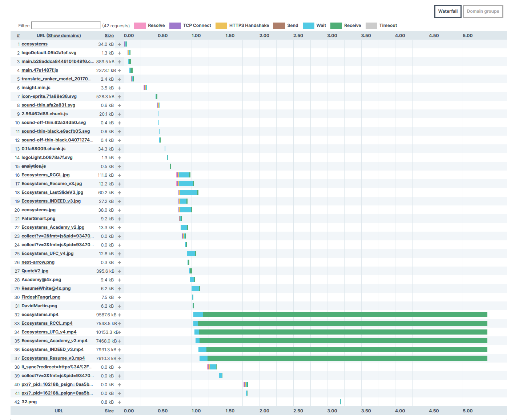Expand the insight.min.js request details
The height and width of the screenshot is (420, 523).
119,88
